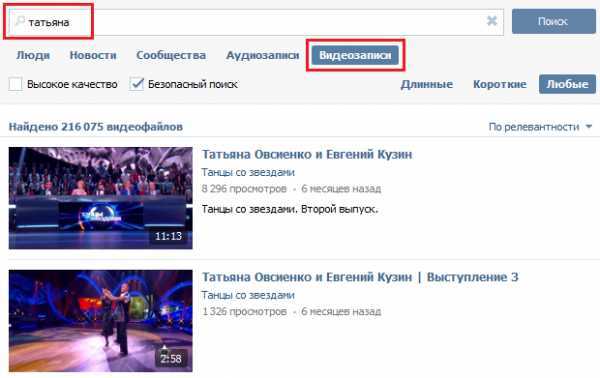Switch to the Люди tab
Screen dimensions: 600x378
[33, 55]
